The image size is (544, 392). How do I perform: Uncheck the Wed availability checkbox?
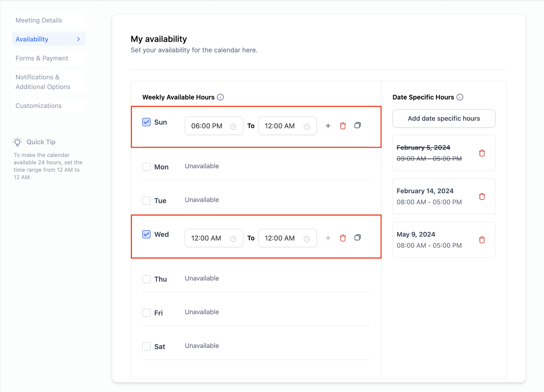point(146,234)
